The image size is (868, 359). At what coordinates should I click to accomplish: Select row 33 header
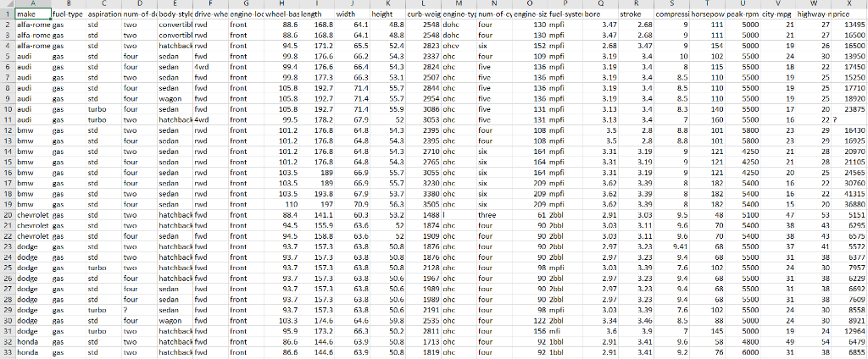[7, 353]
